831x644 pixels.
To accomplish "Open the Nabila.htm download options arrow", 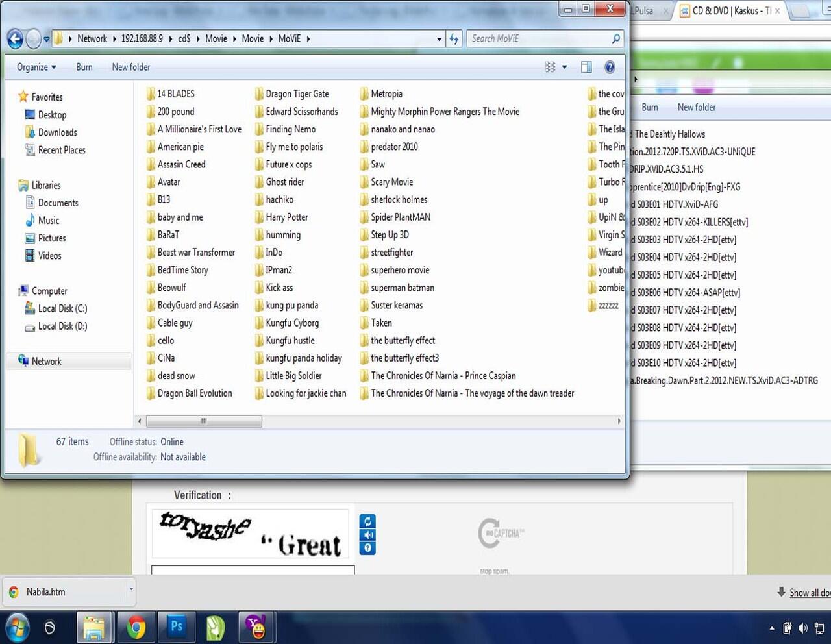I will click(131, 590).
